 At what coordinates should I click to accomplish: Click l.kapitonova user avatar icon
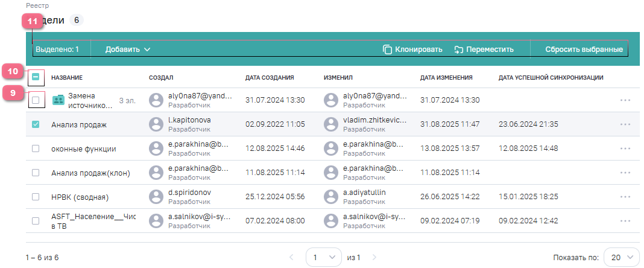pos(157,124)
